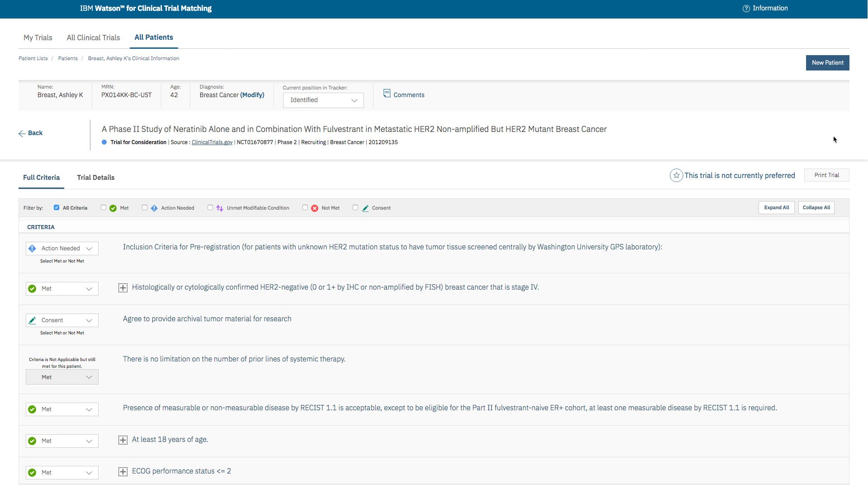Click the Expand All button
Image resolution: width=868 pixels, height=488 pixels.
click(x=776, y=208)
